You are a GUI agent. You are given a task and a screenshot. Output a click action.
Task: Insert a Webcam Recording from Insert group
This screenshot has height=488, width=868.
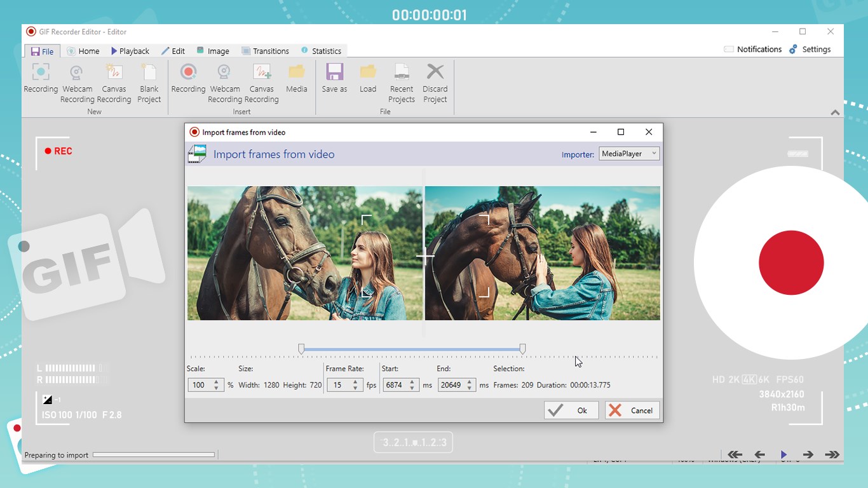(x=225, y=83)
